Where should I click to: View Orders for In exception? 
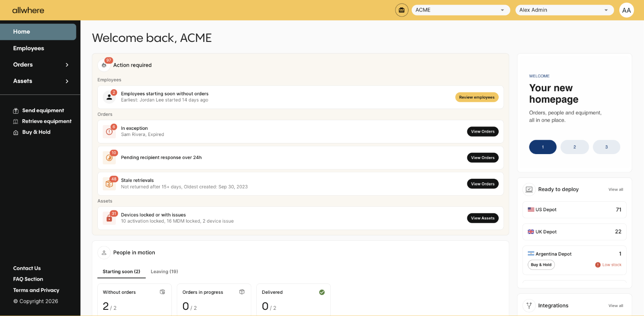click(x=483, y=131)
